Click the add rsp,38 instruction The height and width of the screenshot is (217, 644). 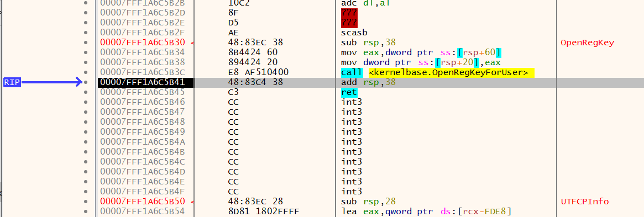click(368, 82)
